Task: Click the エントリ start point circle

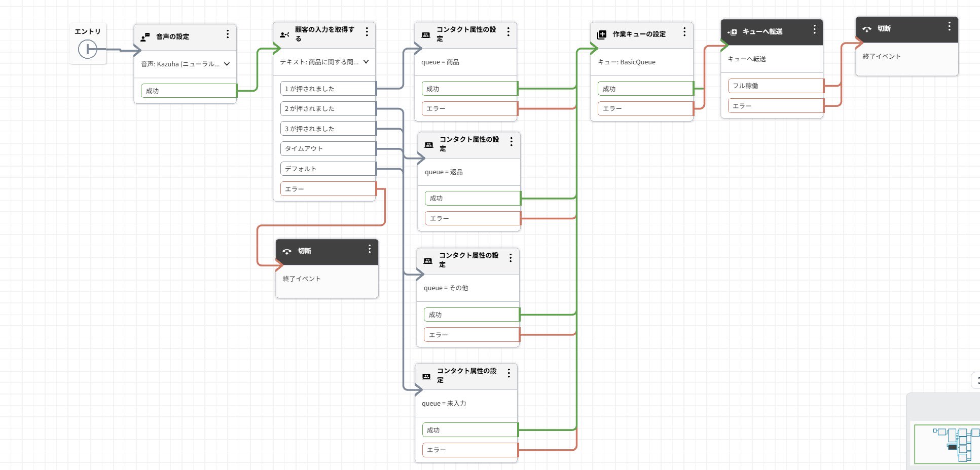Action: pos(87,49)
